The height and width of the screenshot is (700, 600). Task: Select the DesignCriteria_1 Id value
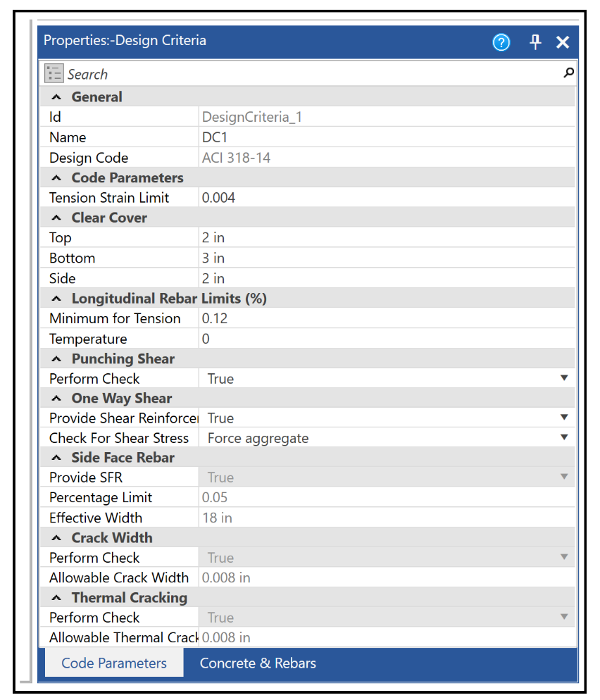click(252, 117)
